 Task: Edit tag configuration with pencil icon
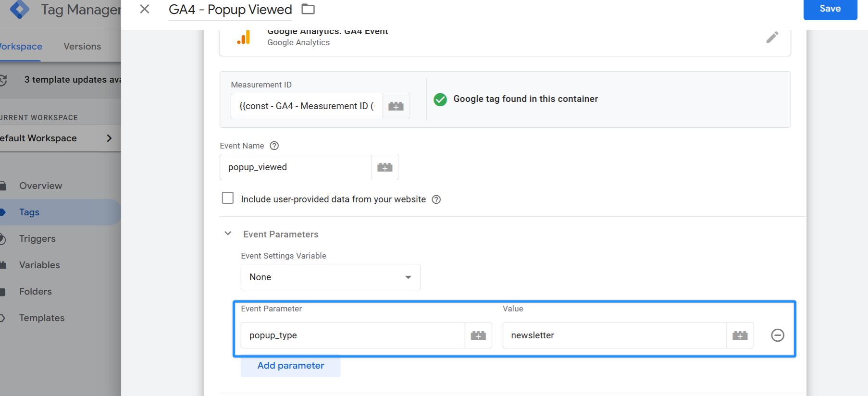point(772,37)
